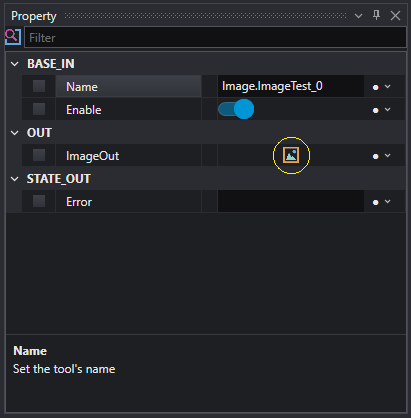Edit the Image.ImageTest_0 name field
This screenshot has width=411, height=418.
[x=291, y=86]
